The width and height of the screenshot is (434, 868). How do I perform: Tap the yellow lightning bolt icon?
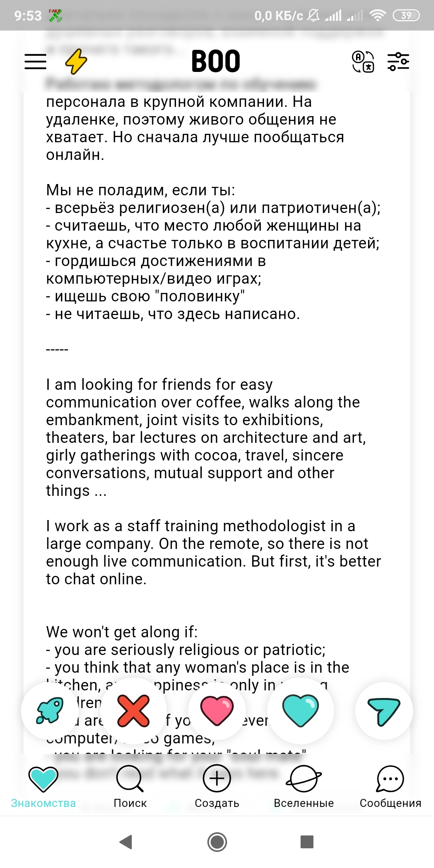pos(76,61)
